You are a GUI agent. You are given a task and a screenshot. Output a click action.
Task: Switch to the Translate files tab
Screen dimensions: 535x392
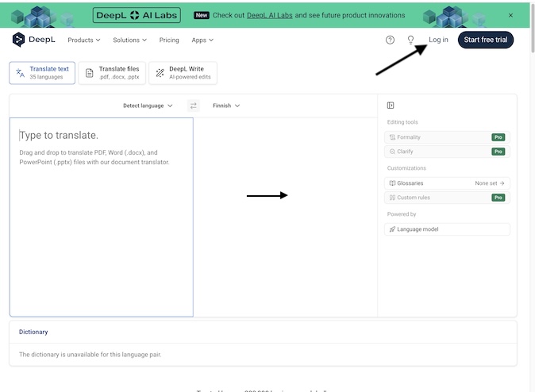112,73
